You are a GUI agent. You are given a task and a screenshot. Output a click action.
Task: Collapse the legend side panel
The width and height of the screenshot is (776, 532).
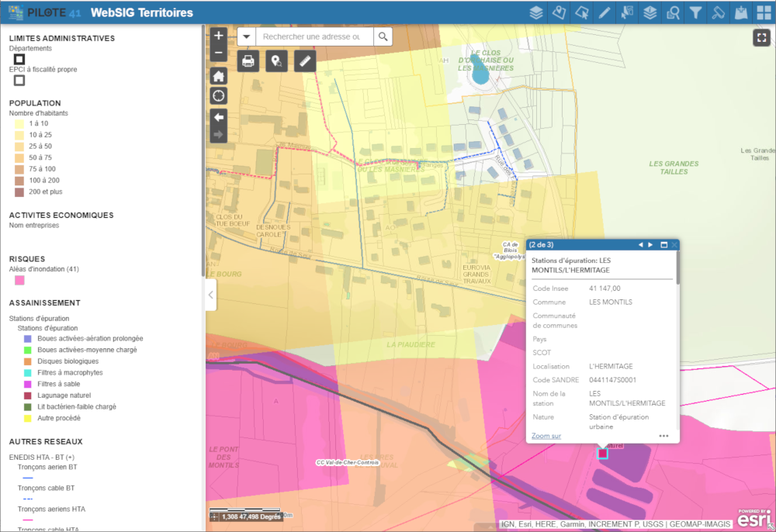click(x=210, y=295)
